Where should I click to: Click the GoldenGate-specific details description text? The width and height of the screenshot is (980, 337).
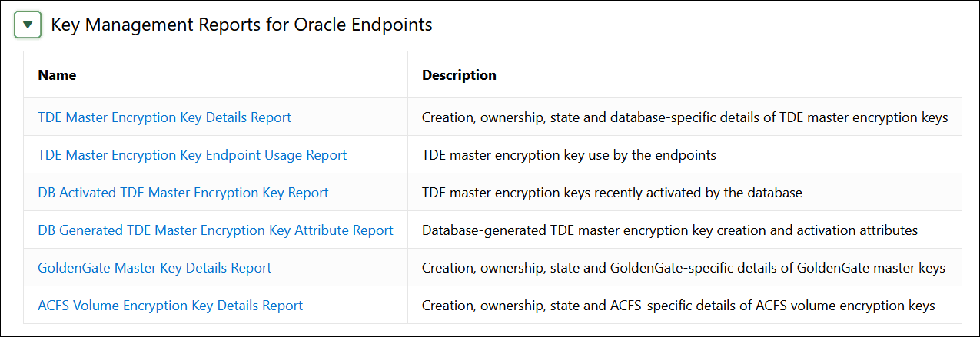pos(683,268)
